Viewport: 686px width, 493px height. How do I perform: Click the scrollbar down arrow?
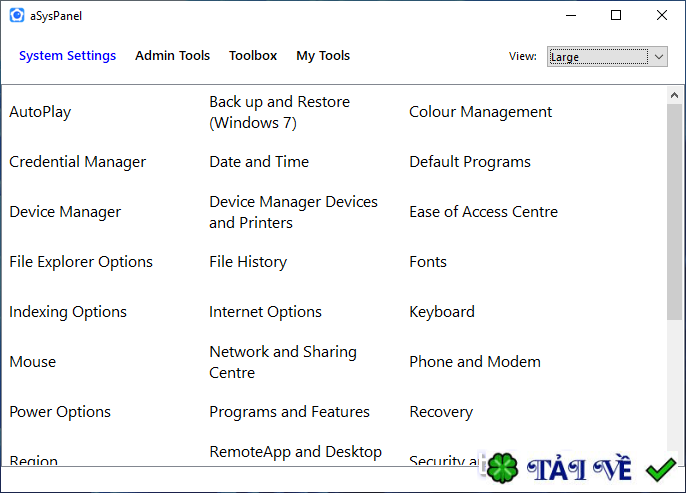(x=676, y=457)
